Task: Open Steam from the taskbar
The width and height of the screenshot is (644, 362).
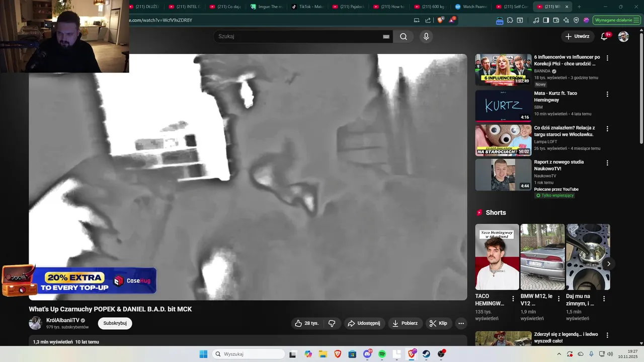Action: coord(427,354)
